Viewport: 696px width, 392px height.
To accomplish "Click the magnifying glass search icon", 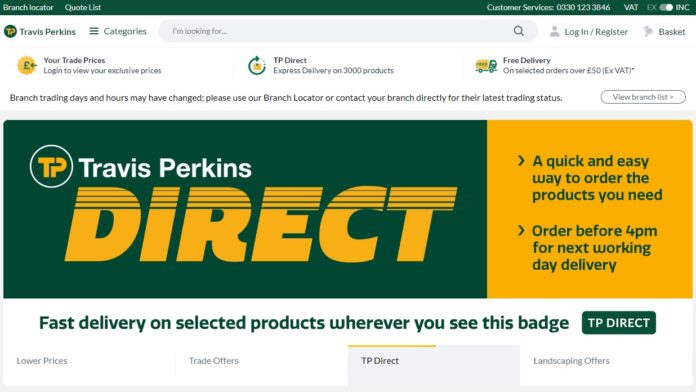I will click(518, 31).
